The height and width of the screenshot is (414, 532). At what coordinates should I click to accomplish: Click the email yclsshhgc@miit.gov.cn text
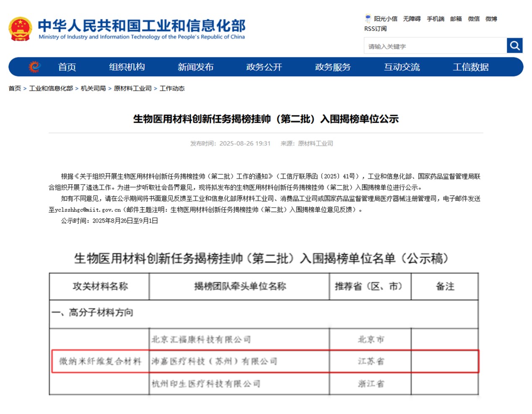click(88, 209)
